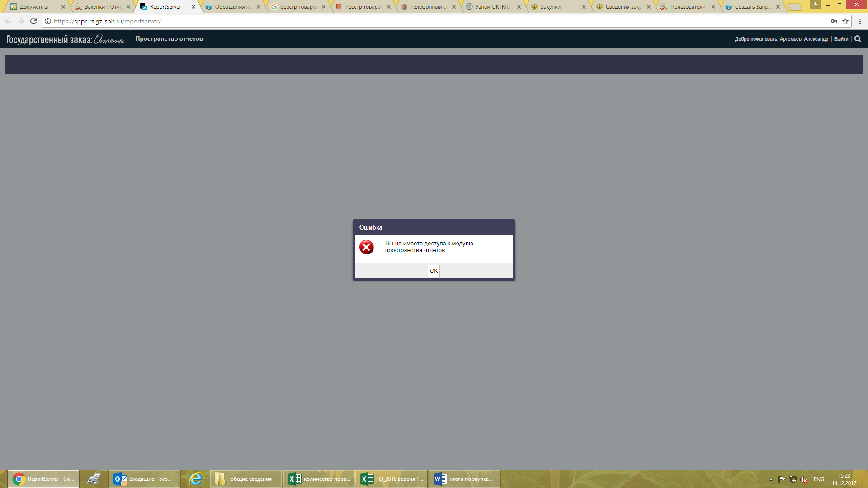This screenshot has width=868, height=488.
Task: Open Internet Explorer from taskbar
Action: coord(195,479)
